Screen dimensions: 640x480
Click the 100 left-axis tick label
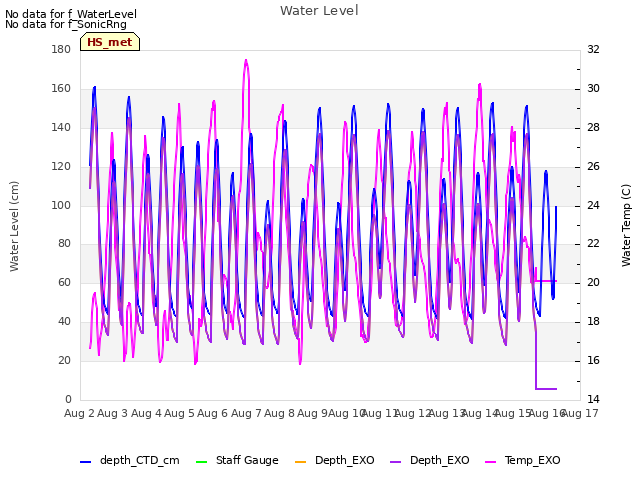point(61,205)
